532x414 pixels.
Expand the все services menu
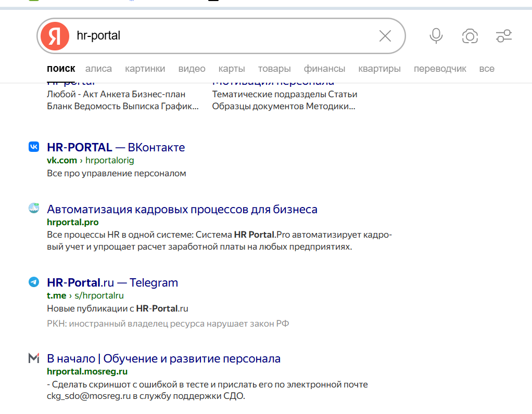tap(487, 69)
